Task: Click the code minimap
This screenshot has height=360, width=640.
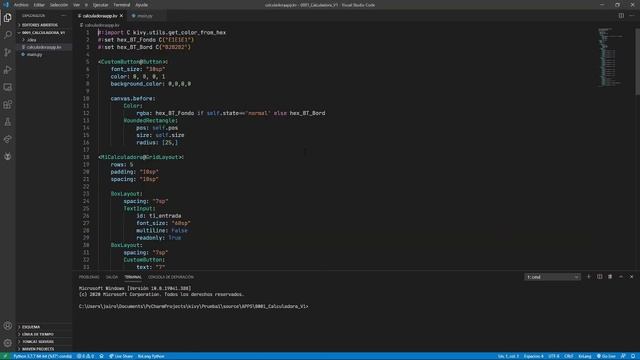Action: [610, 57]
